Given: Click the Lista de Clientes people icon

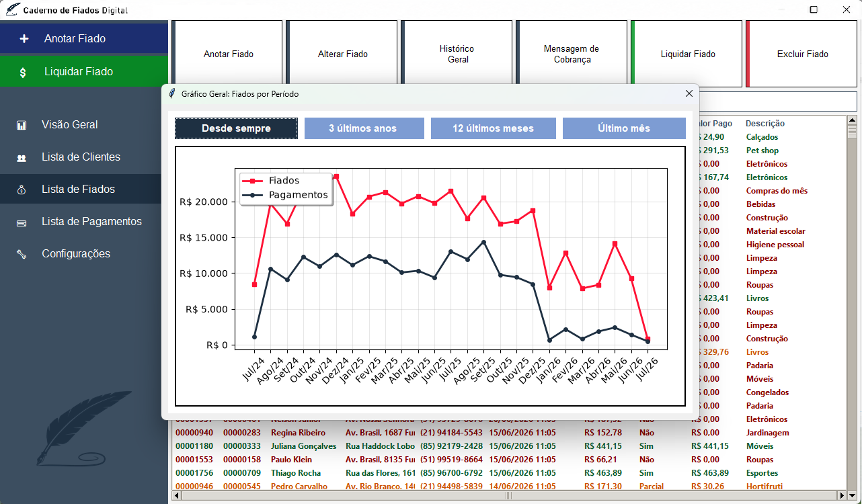Looking at the screenshot, I should [22, 158].
